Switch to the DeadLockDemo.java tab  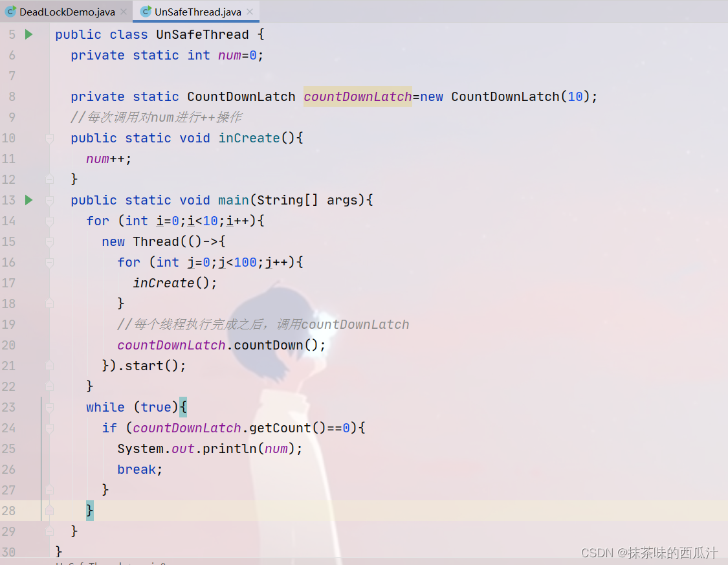click(x=67, y=12)
